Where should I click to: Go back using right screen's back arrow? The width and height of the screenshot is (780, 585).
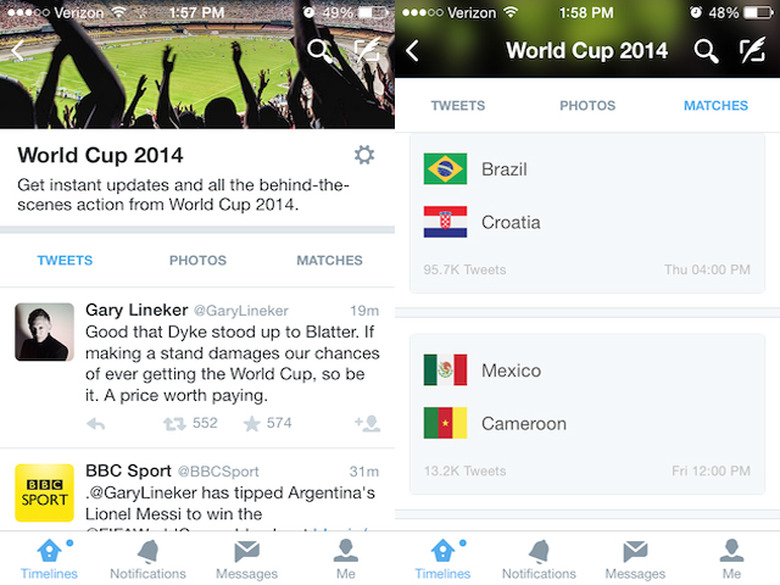[x=413, y=51]
